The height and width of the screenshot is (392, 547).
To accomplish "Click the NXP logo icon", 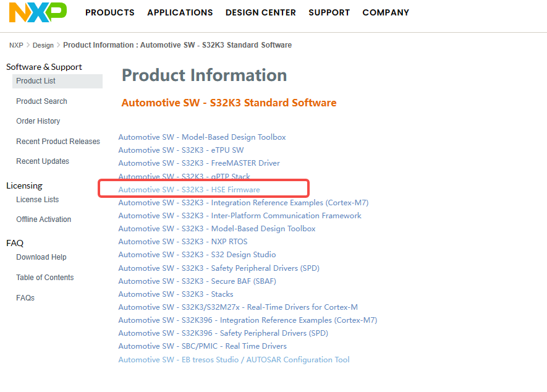I will [38, 12].
